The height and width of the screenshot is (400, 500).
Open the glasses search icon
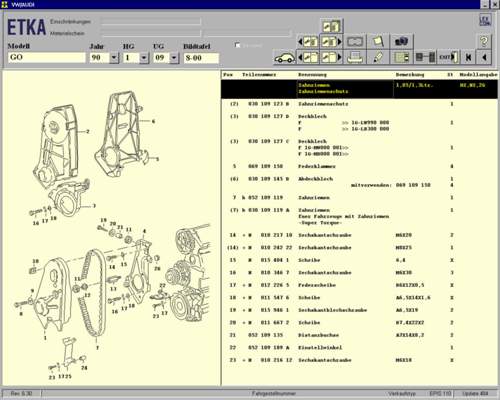pyautogui.click(x=355, y=42)
